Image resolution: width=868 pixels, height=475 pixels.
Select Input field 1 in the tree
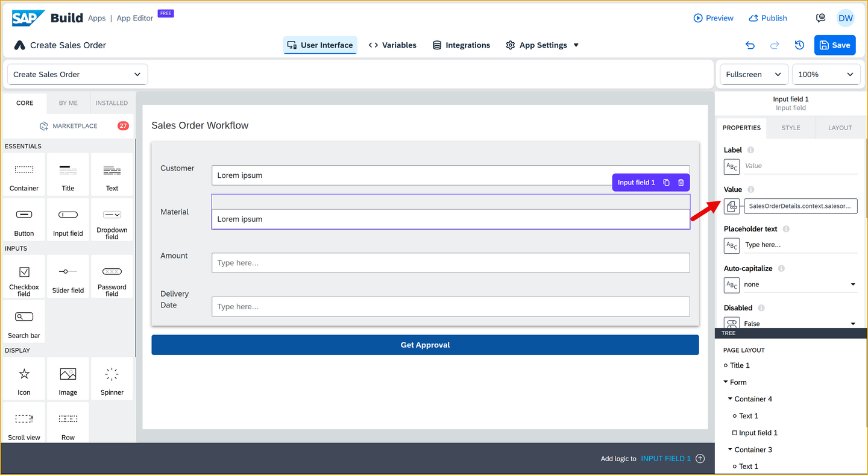[758, 433]
